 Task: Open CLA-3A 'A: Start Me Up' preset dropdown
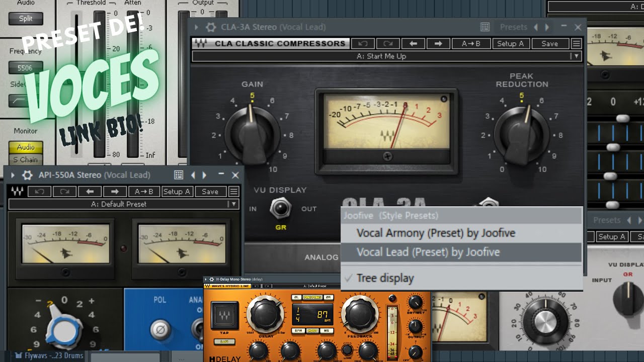386,56
